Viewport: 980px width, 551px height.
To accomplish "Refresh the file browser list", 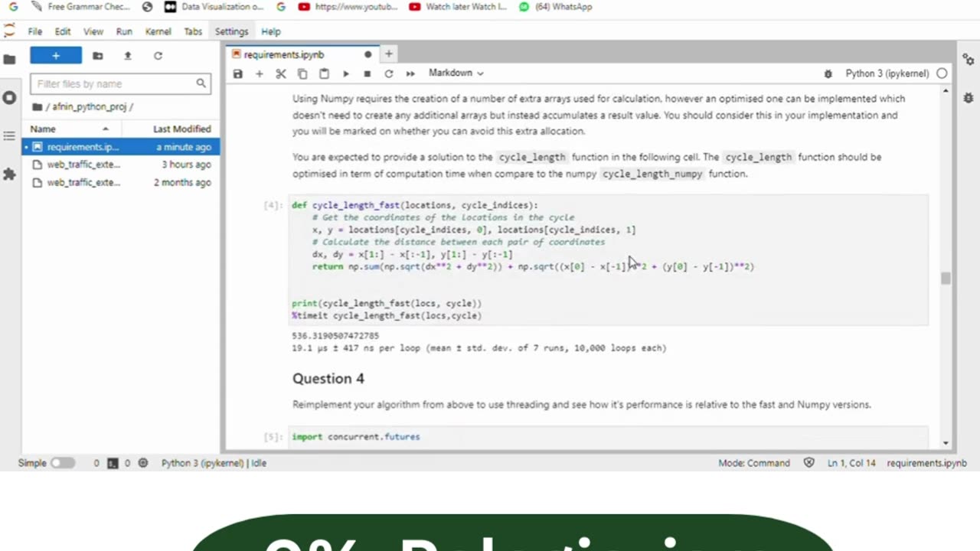I will click(x=158, y=56).
